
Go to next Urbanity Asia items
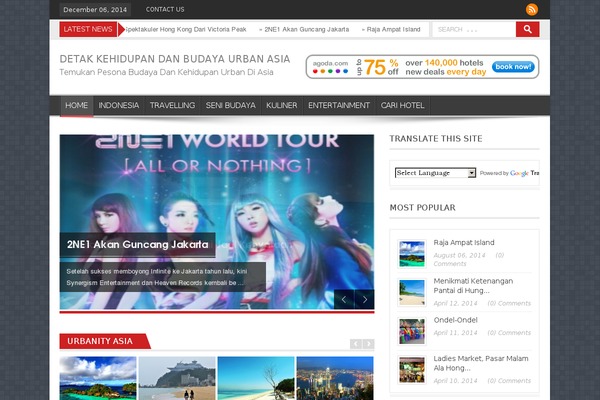tap(368, 344)
